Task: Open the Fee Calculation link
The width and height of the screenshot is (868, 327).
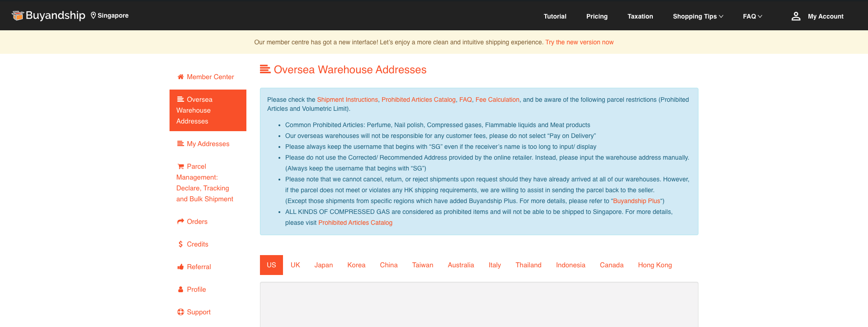Action: [497, 100]
